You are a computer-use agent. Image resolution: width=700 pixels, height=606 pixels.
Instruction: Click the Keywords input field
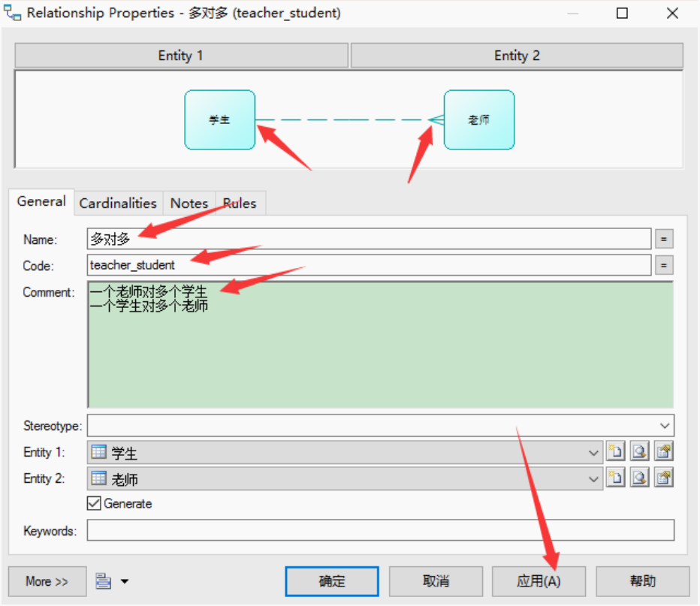click(380, 530)
